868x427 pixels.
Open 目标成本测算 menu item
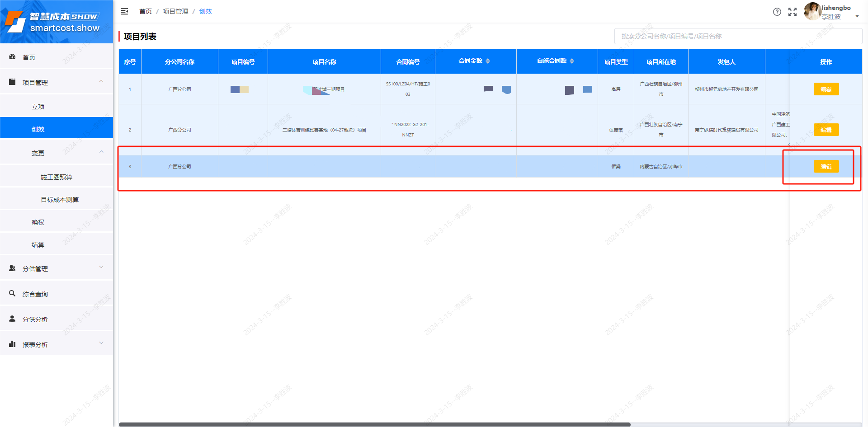pos(60,200)
